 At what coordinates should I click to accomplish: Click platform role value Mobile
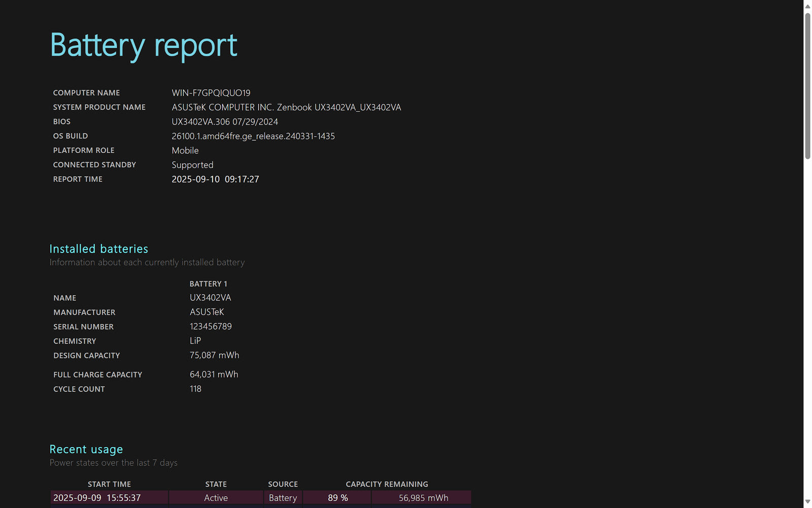click(x=185, y=150)
